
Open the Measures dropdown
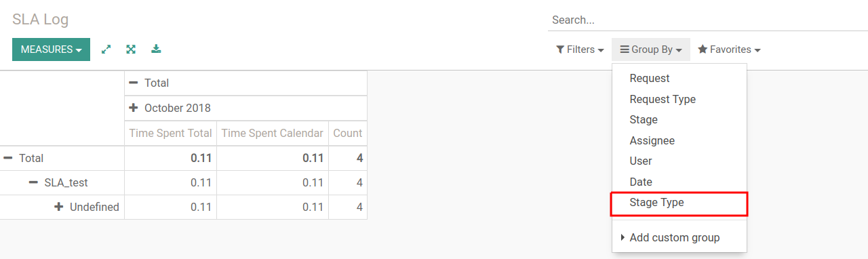51,49
